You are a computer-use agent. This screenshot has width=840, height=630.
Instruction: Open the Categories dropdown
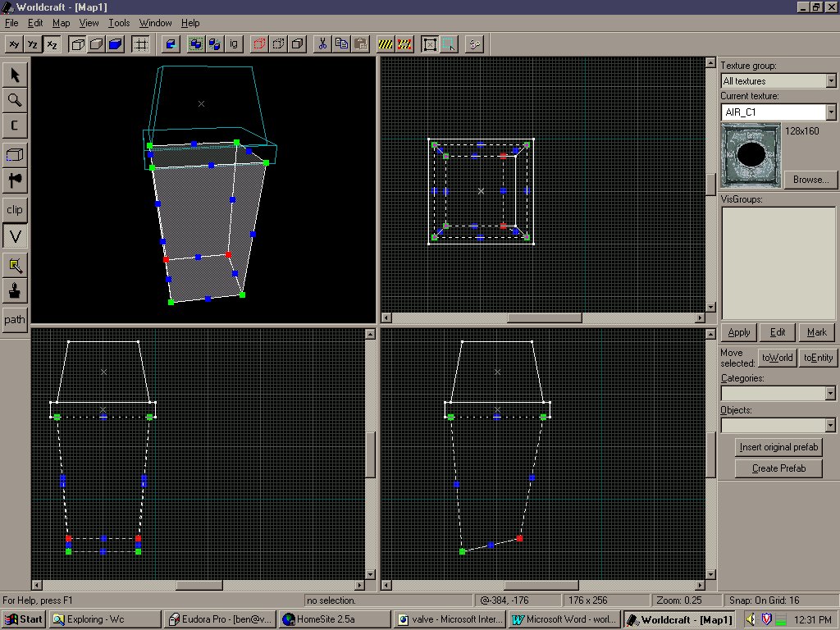(x=778, y=393)
